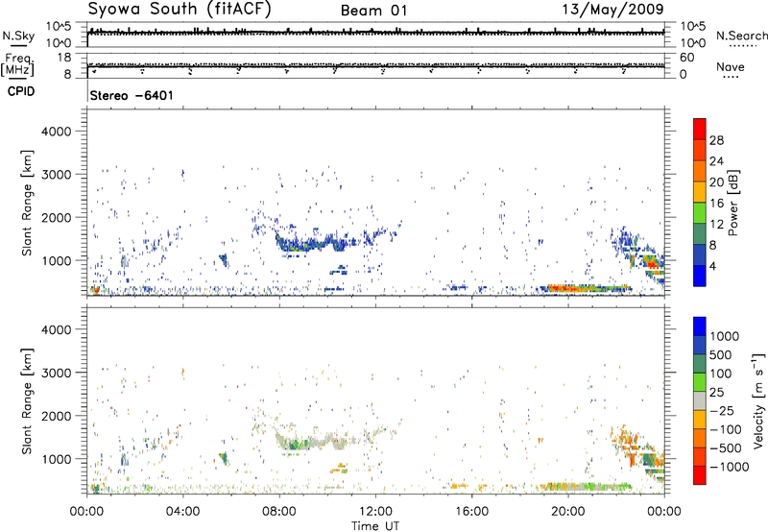Click the 'N.Search' legend label
The image size is (768, 532).
point(741,36)
